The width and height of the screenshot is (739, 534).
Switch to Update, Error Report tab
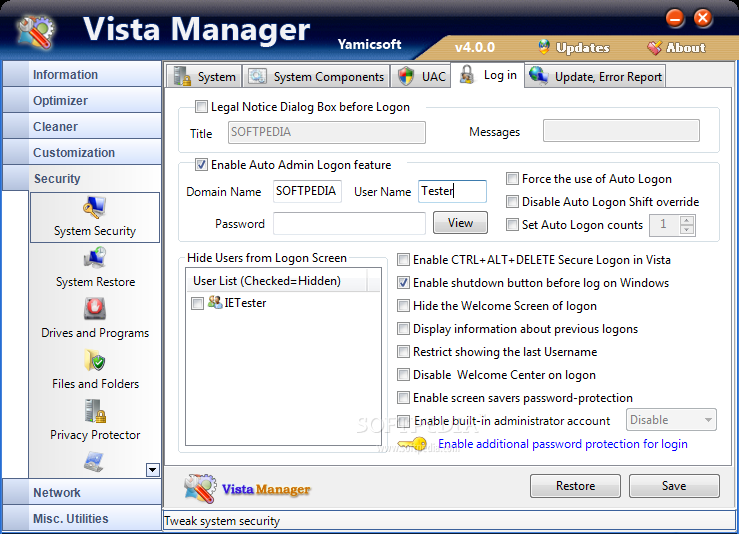pyautogui.click(x=595, y=76)
